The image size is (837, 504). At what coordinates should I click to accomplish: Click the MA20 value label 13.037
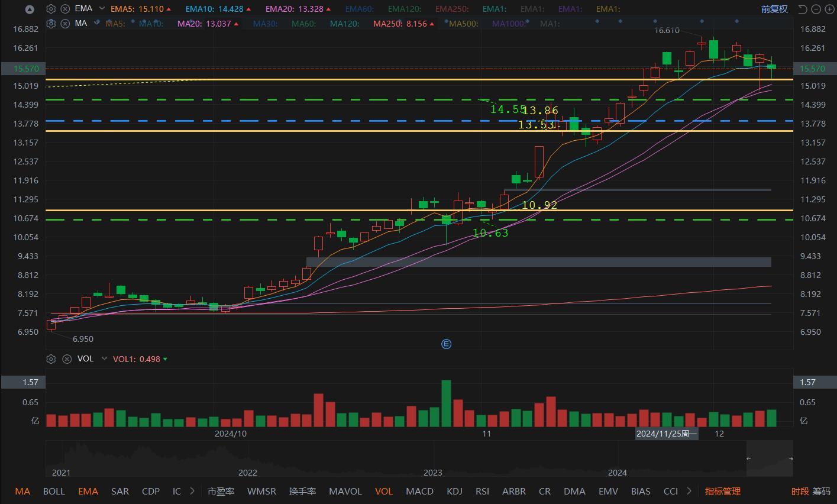coord(219,24)
